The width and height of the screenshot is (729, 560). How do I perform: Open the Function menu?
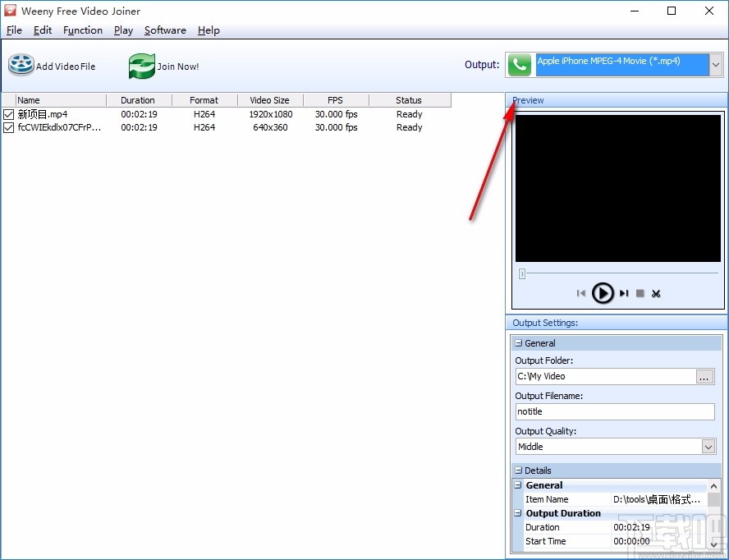pos(82,30)
